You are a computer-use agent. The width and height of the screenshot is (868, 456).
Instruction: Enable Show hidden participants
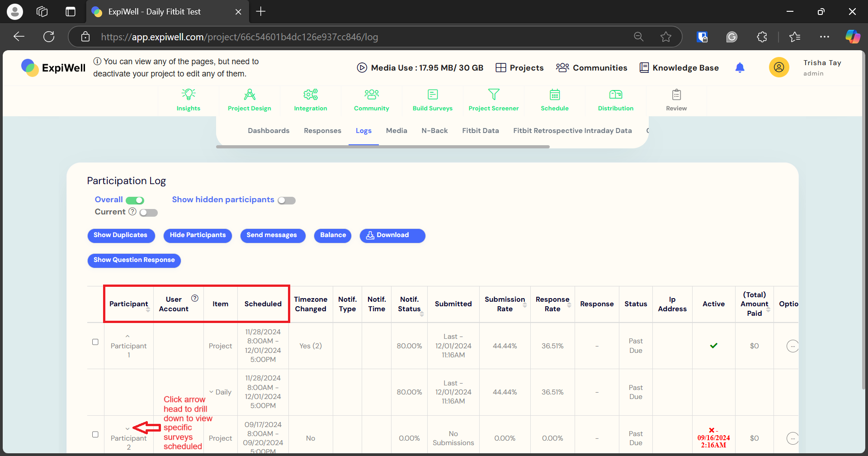click(x=286, y=200)
